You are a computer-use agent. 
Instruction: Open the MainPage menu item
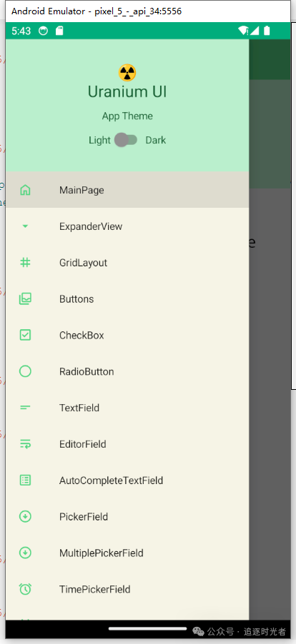127,190
